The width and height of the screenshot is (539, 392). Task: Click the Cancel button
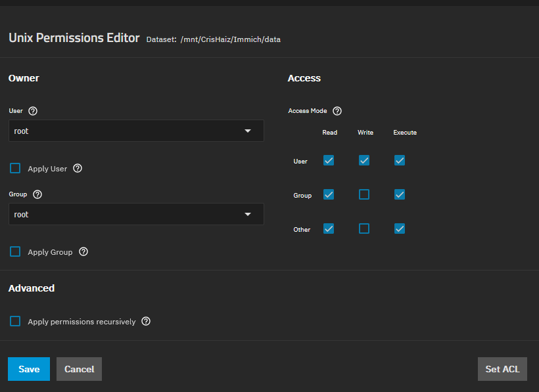click(79, 369)
